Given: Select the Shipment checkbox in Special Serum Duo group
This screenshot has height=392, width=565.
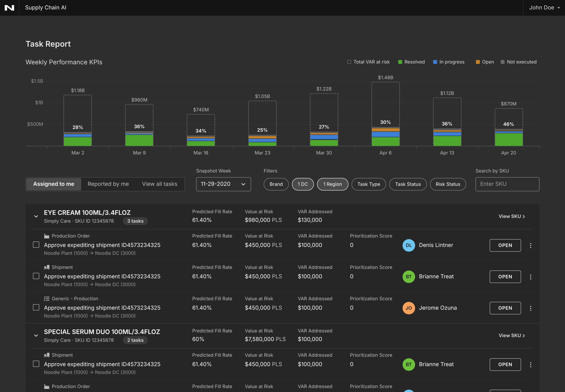Looking at the screenshot, I should [36, 364].
